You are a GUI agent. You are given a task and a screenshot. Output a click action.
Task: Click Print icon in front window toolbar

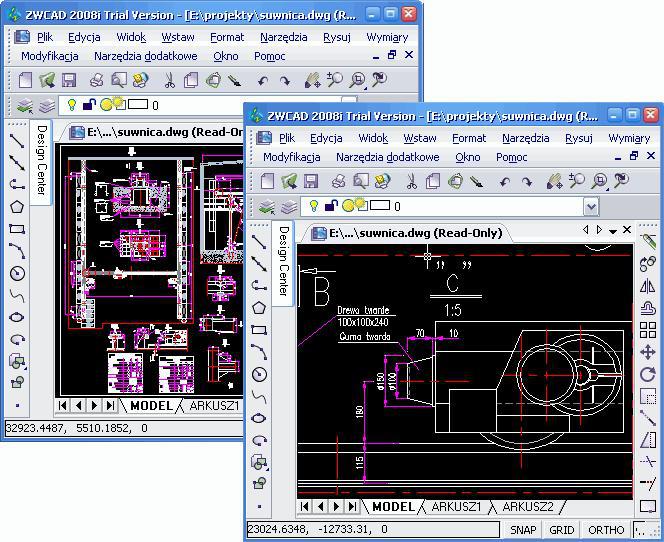click(338, 181)
